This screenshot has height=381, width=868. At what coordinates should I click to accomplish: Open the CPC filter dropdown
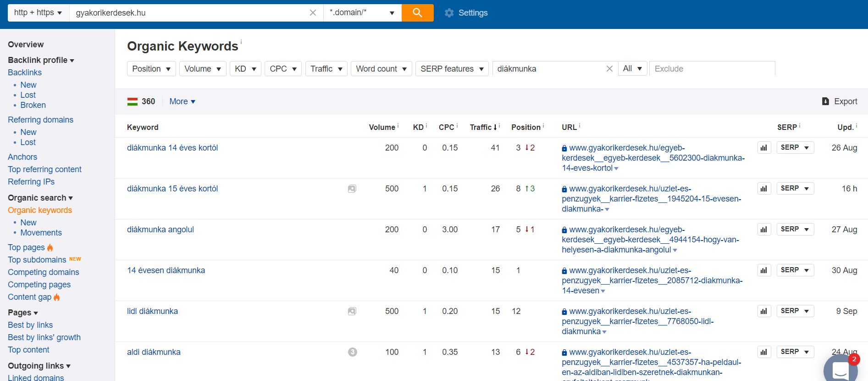(283, 69)
